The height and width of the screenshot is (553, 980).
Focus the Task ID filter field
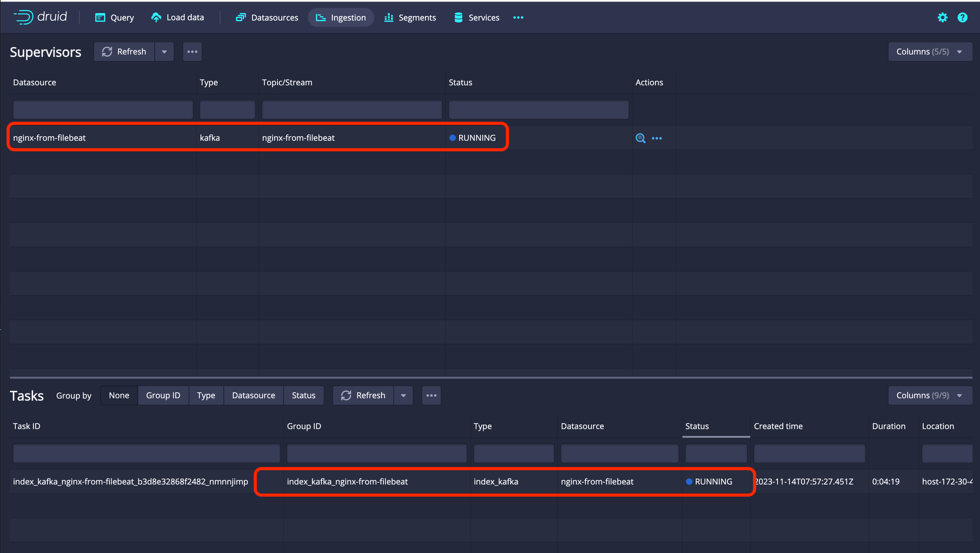click(146, 453)
